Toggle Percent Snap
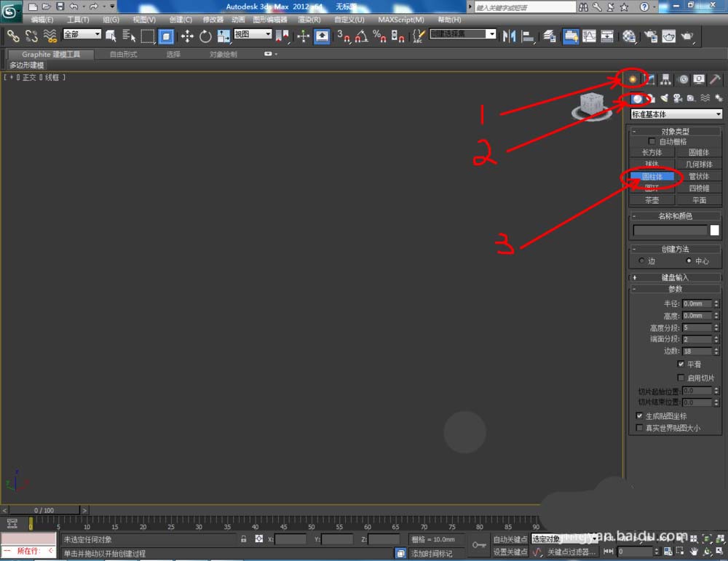This screenshot has width=728, height=561. pyautogui.click(x=379, y=36)
